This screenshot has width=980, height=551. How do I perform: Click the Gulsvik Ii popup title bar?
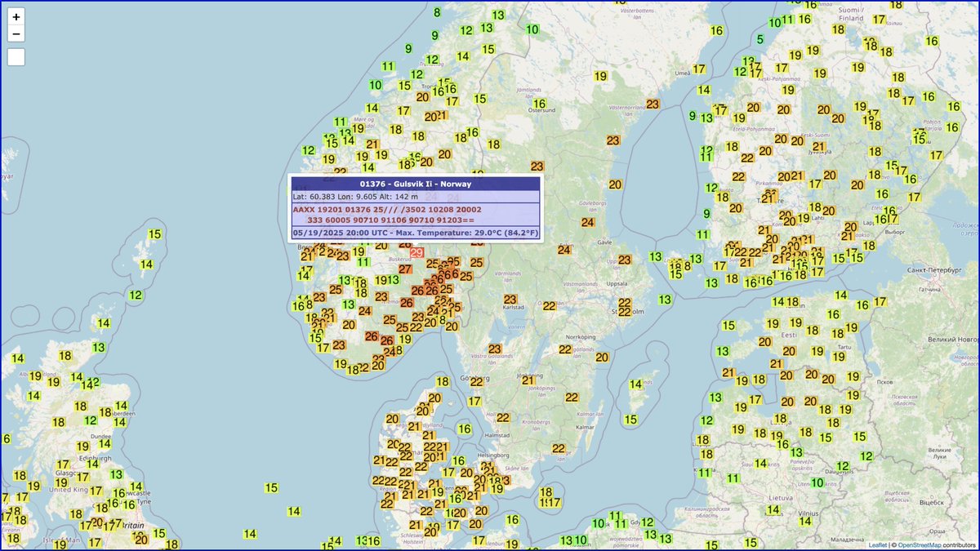point(416,184)
